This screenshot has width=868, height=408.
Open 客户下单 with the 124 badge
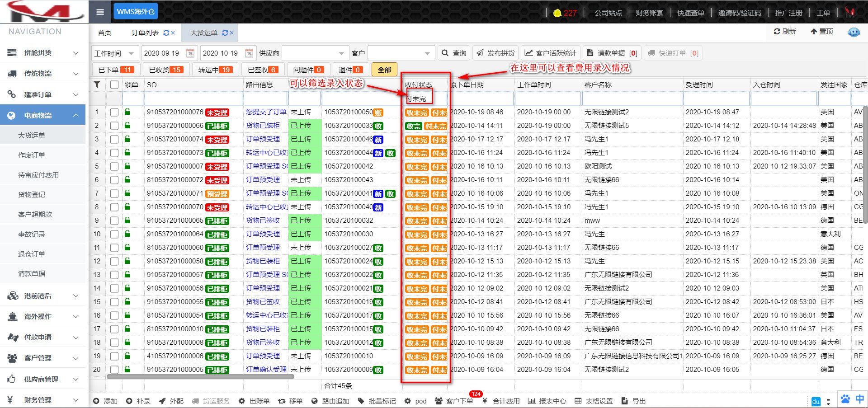tap(454, 401)
